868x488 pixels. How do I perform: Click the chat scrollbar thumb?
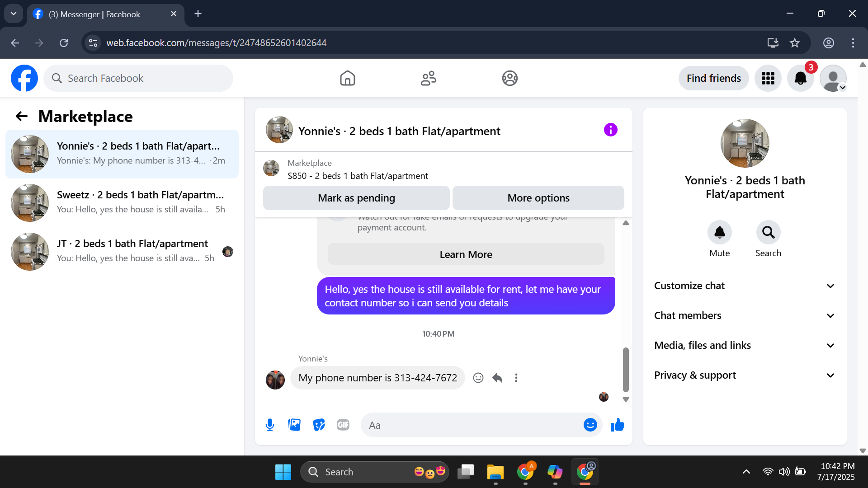pos(626,370)
